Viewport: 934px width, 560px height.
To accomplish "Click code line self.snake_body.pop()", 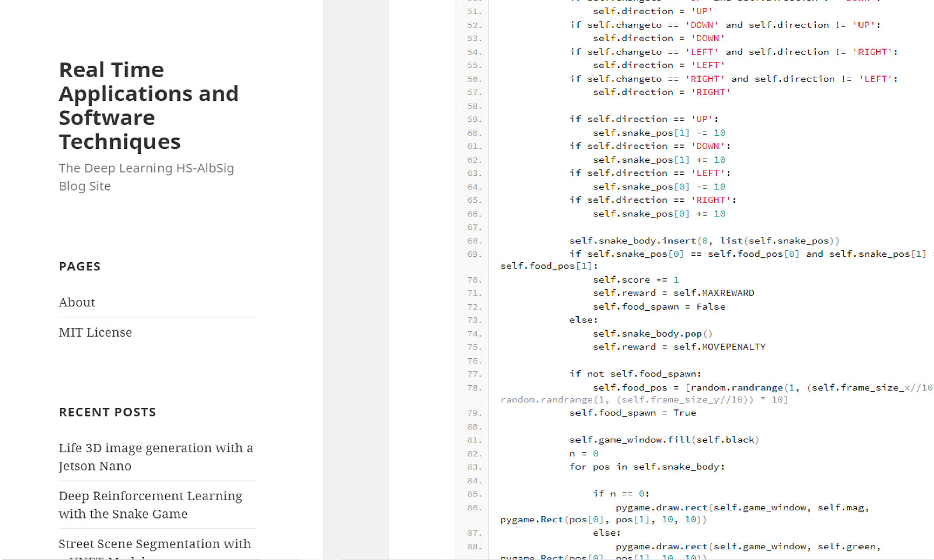I will [x=653, y=333].
